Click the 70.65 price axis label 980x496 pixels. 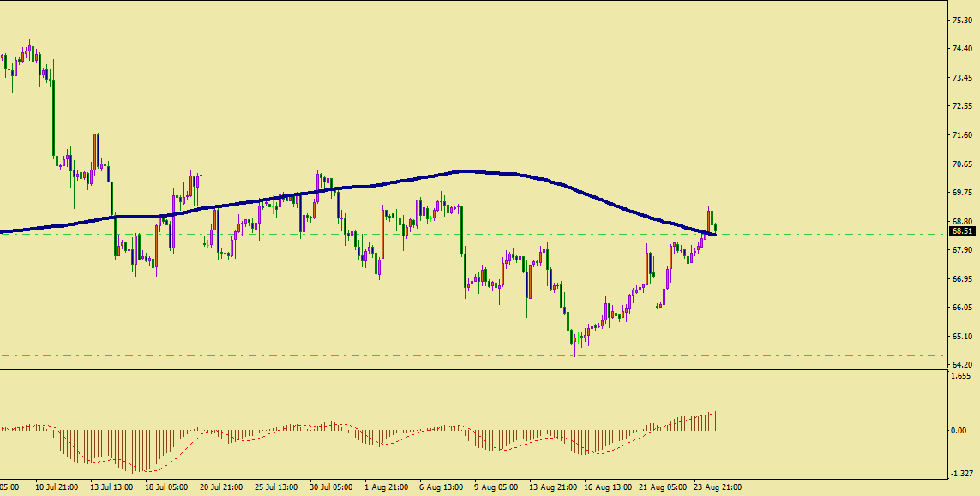coord(963,164)
